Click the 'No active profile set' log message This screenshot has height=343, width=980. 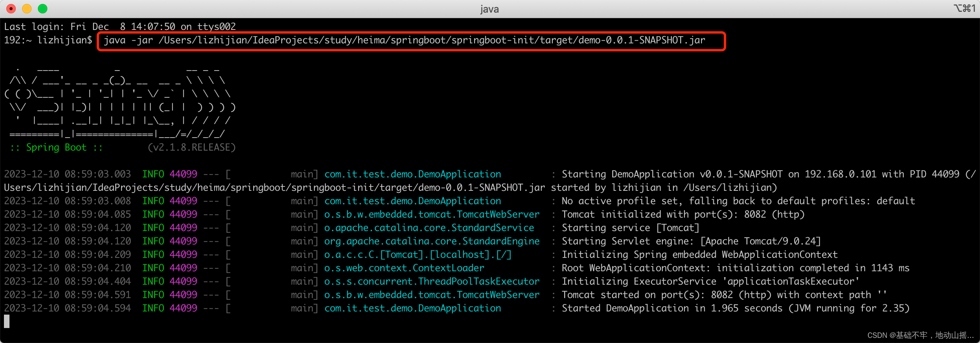[738, 201]
